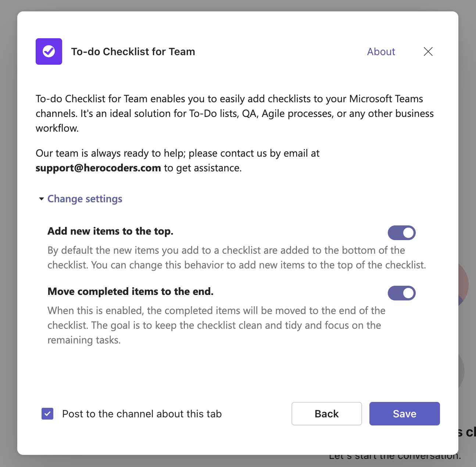Click the description under Add new items setting
This screenshot has width=476, height=467.
(236, 258)
